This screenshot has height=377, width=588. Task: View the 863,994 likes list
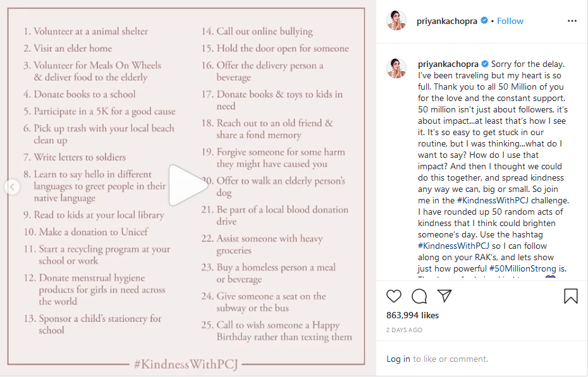[412, 314]
